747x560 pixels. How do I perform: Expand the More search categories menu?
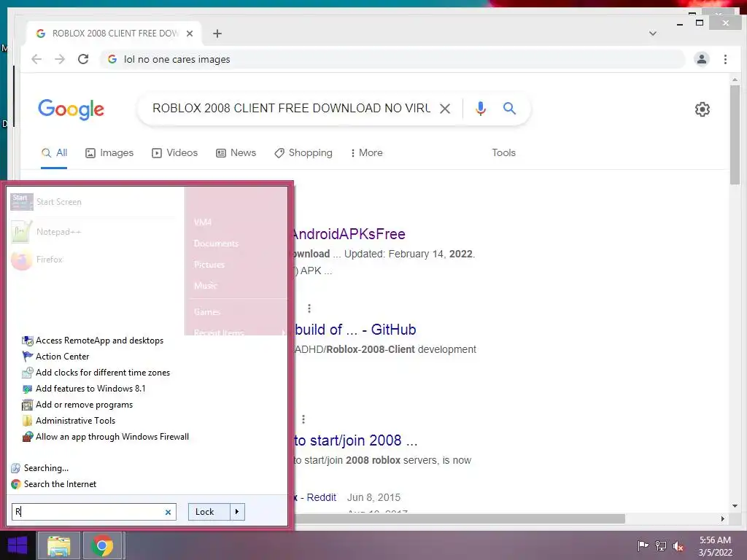coord(366,153)
